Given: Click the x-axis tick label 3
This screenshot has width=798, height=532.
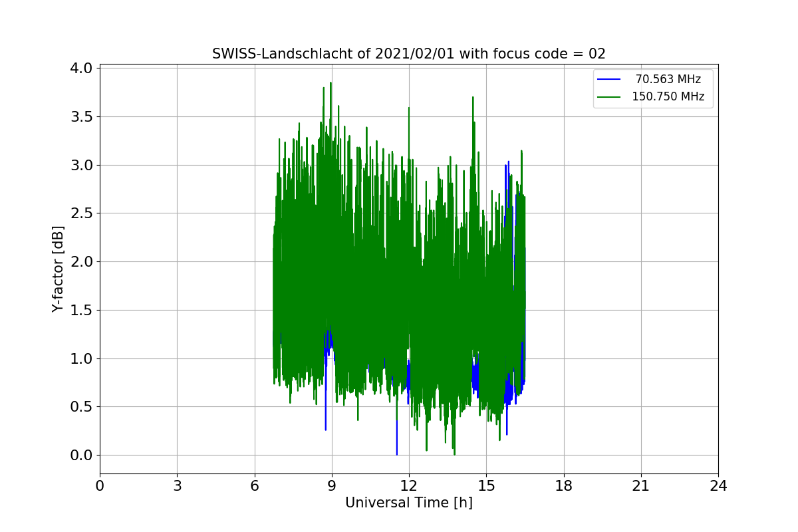Looking at the screenshot, I should (177, 486).
